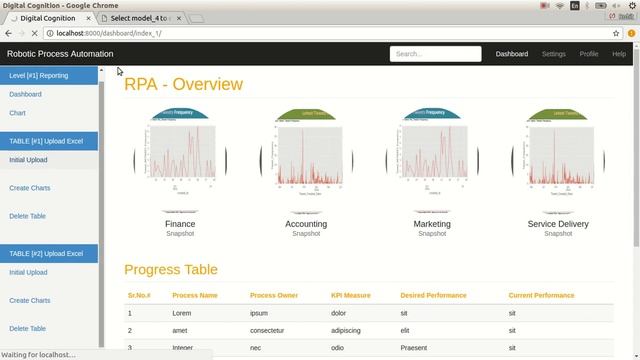The height and width of the screenshot is (360, 640).
Task: Open Initial Upload under TABLE [#2]
Action: [x=28, y=273]
